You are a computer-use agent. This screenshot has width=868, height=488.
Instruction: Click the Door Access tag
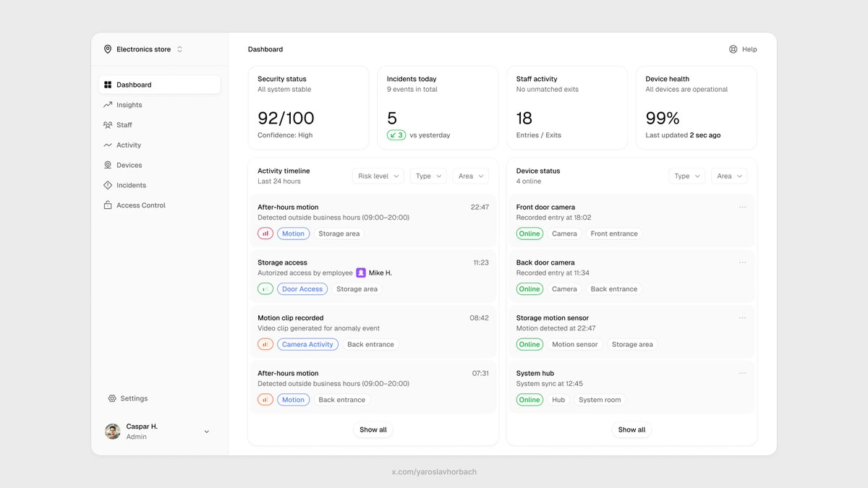click(x=302, y=288)
